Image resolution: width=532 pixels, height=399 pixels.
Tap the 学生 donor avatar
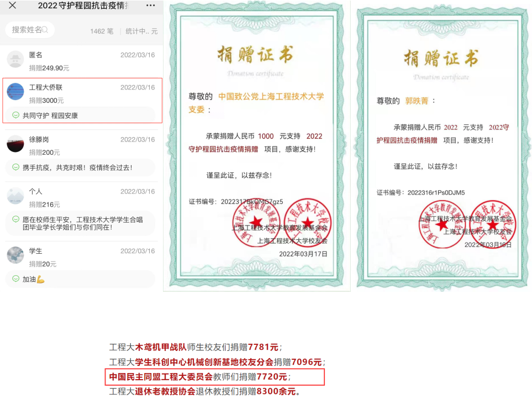pos(15,255)
